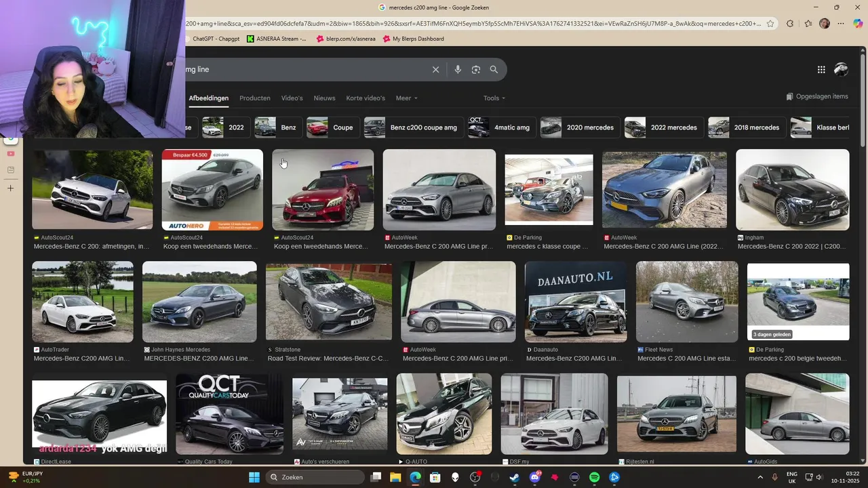Launch Steam from the taskbar

tap(515, 477)
